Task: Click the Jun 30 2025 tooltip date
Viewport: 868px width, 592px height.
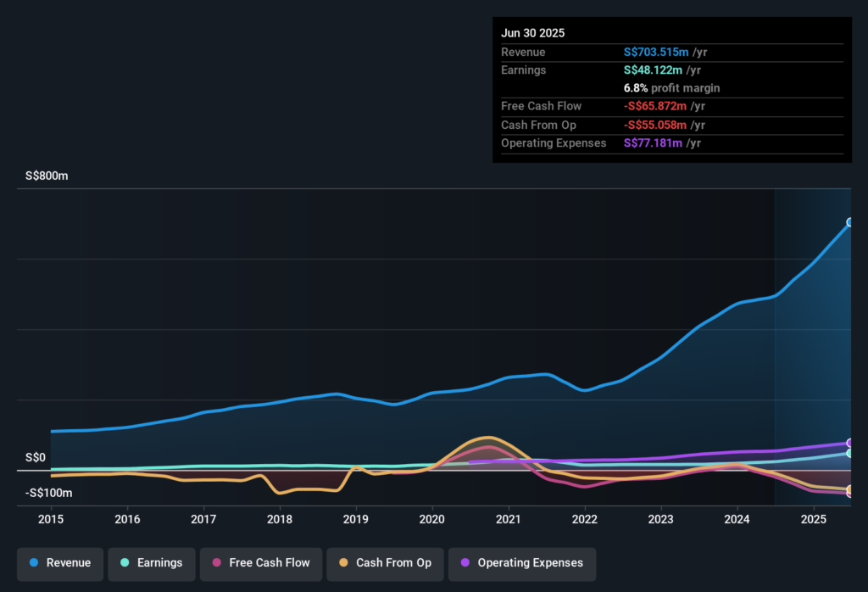Action: (x=532, y=33)
